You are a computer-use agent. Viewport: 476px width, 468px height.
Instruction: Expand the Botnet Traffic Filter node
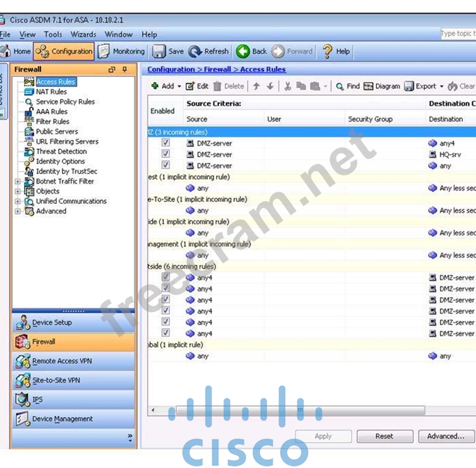coord(18,182)
